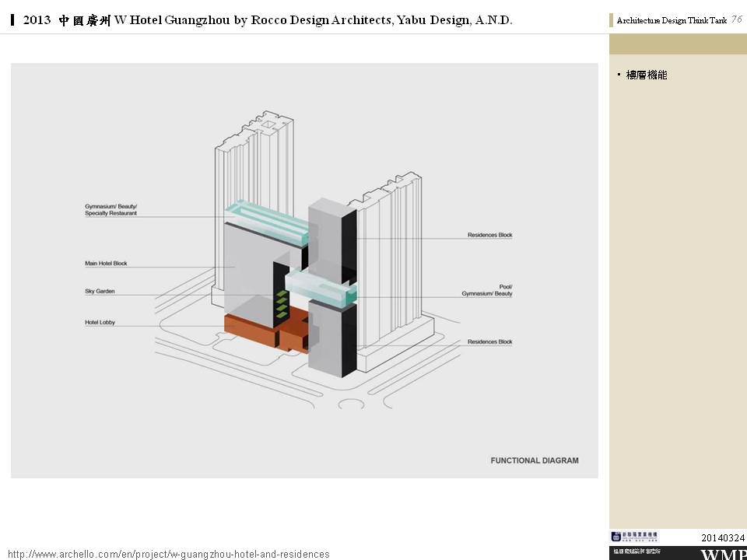The height and width of the screenshot is (560, 747).
Task: Click the company logo above the footer
Action: 634,537
